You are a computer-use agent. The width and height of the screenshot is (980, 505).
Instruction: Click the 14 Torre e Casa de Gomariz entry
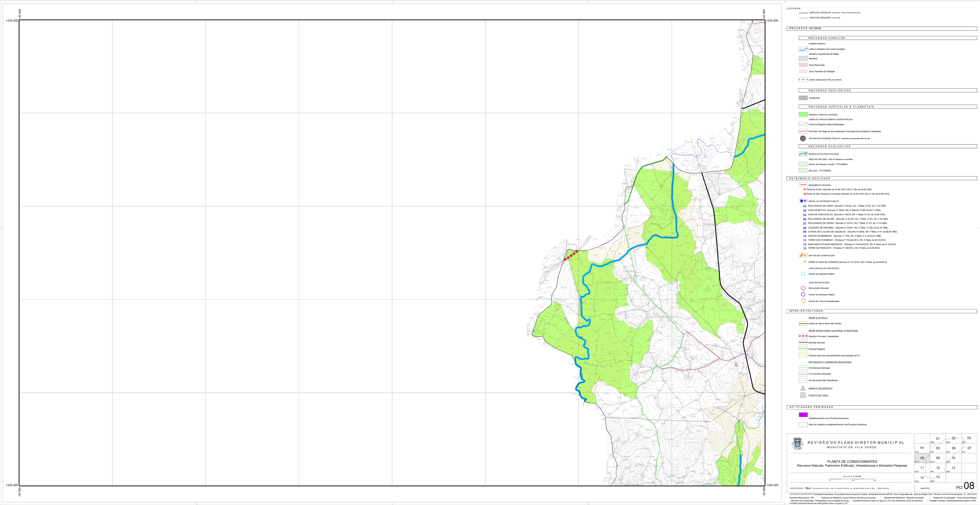(x=845, y=262)
